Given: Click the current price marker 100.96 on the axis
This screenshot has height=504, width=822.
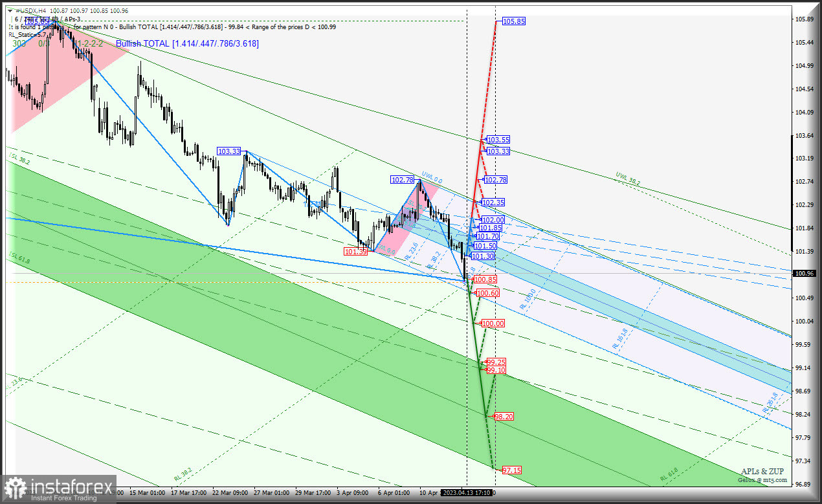Looking at the screenshot, I should [805, 274].
